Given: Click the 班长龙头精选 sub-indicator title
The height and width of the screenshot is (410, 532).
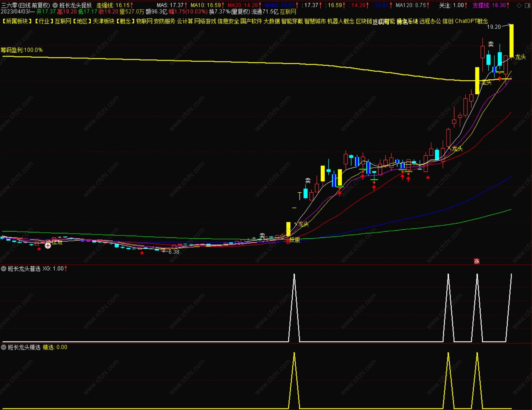Looking at the screenshot, I should [x=24, y=347].
